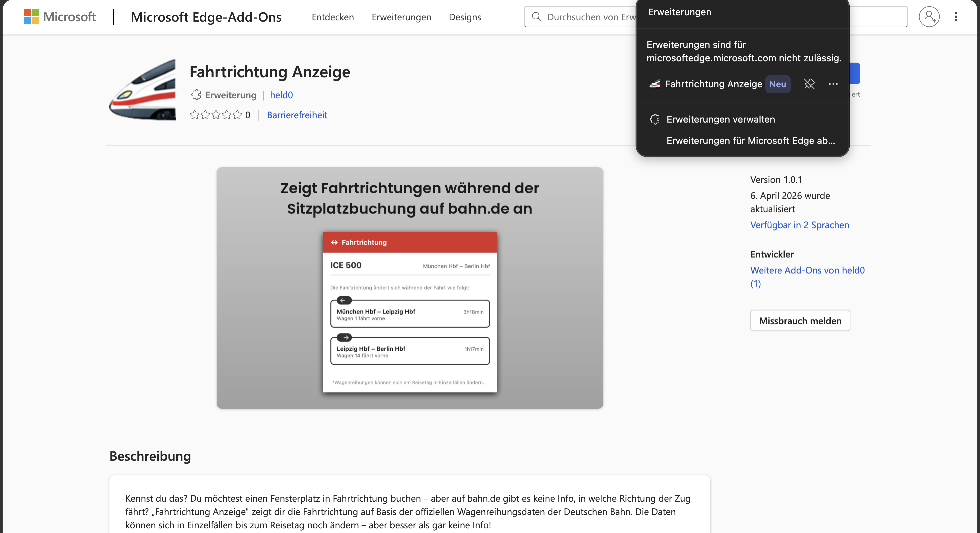
Task: Click the Missbrauch melden button
Action: [800, 321]
